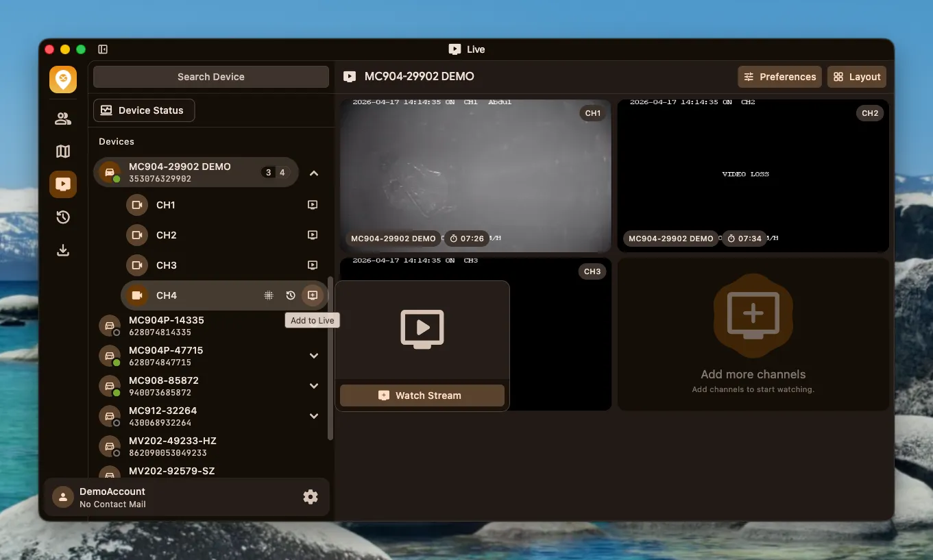Click the CH2 camera icon
This screenshot has height=560, width=933.
(137, 235)
